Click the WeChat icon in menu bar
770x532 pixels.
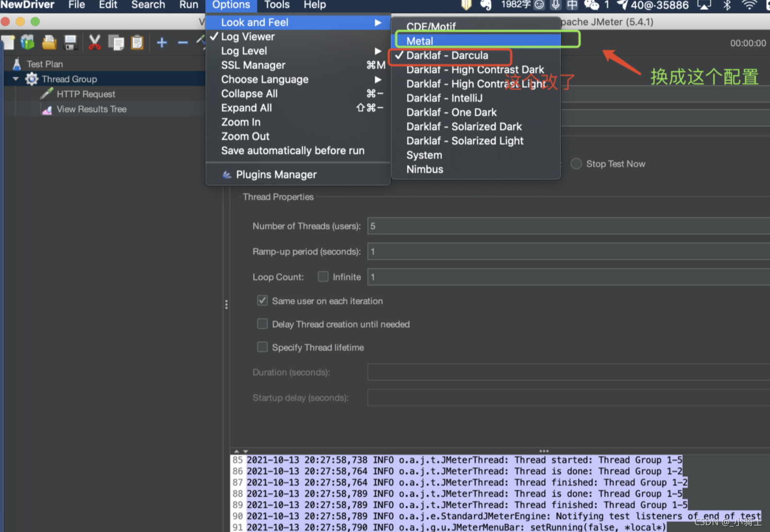tap(591, 5)
